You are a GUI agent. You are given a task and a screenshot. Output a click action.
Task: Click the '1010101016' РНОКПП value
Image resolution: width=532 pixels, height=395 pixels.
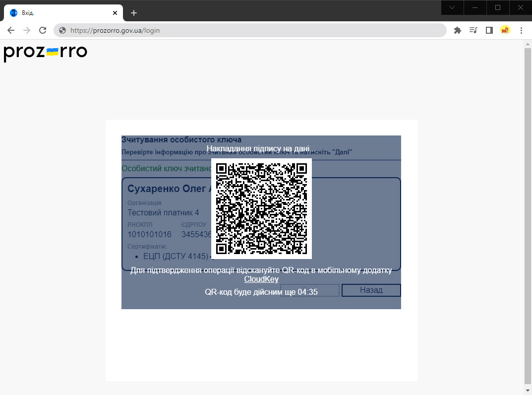click(x=149, y=234)
